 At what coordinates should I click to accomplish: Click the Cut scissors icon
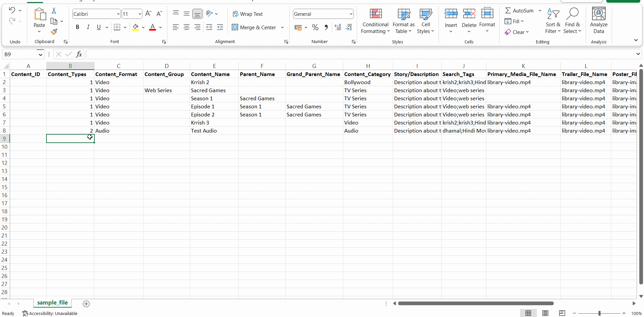click(x=54, y=11)
